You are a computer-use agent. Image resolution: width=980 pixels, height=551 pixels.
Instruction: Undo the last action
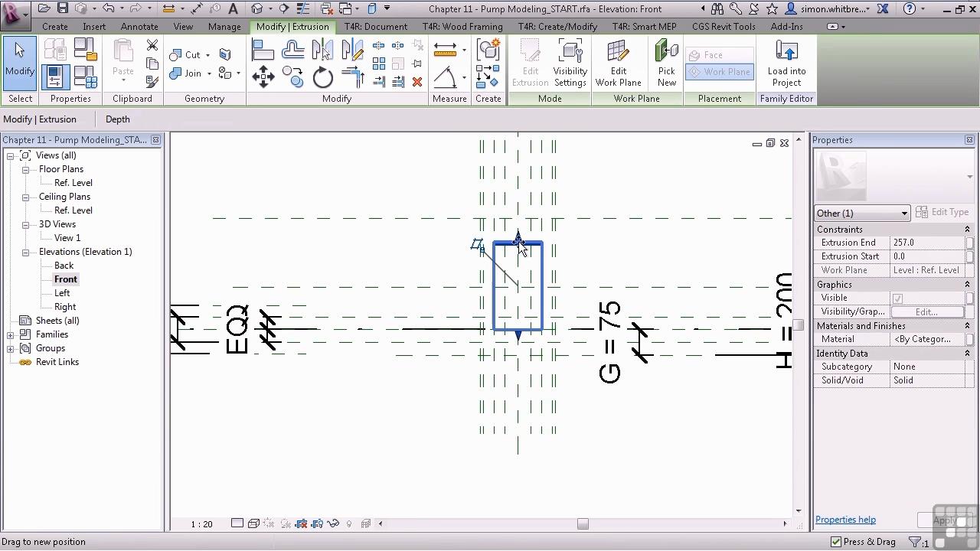click(108, 8)
